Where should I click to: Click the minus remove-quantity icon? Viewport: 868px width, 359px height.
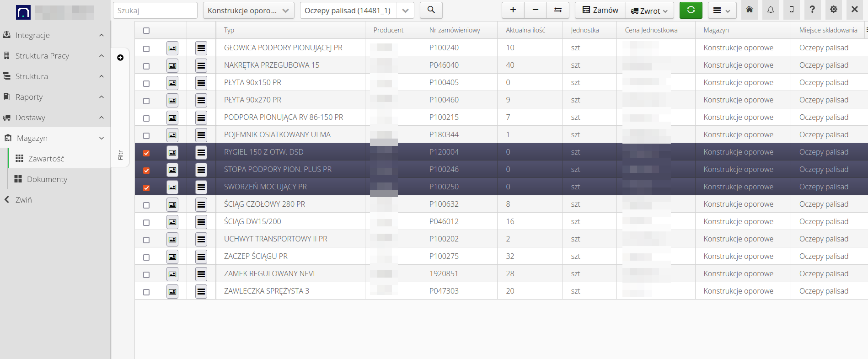tap(536, 10)
